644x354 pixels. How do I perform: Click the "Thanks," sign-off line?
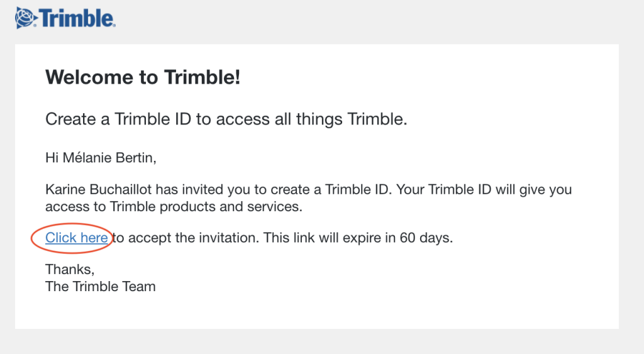(x=70, y=269)
